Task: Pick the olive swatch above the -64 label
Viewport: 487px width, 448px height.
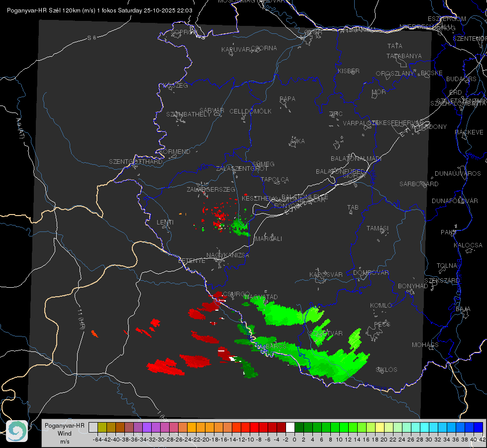Action: 102,427
